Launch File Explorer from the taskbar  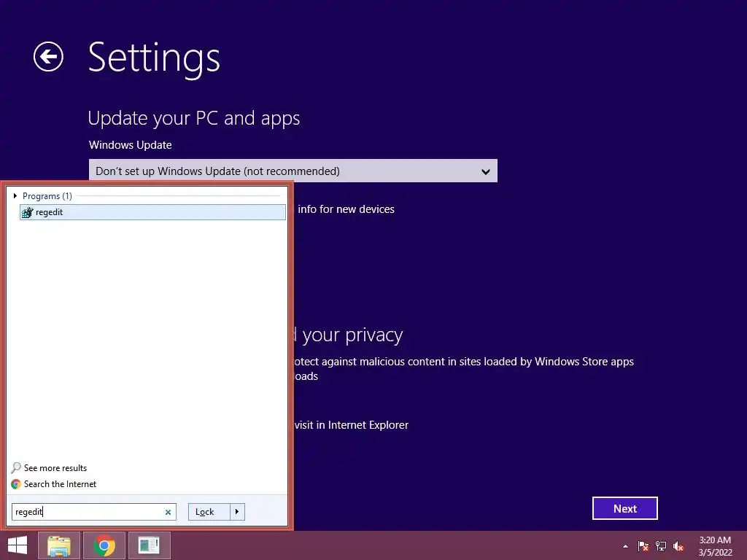[59, 545]
